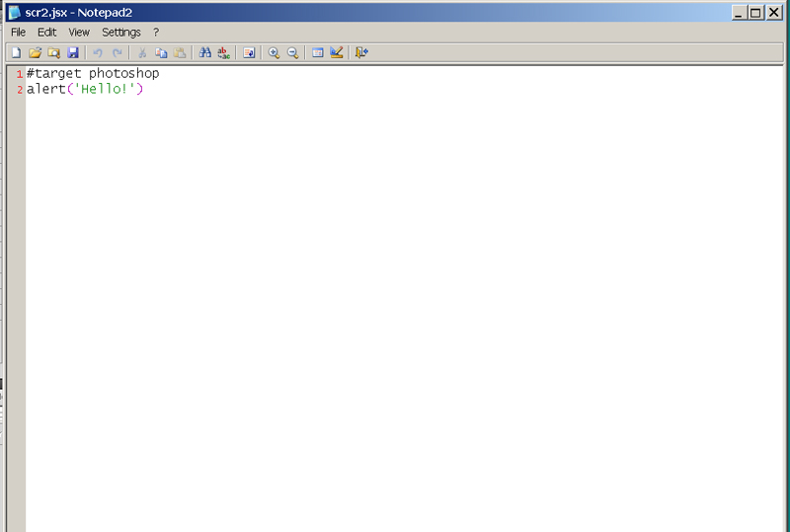Open Find with binoculars icon
This screenshot has height=532, width=790.
pyautogui.click(x=205, y=52)
